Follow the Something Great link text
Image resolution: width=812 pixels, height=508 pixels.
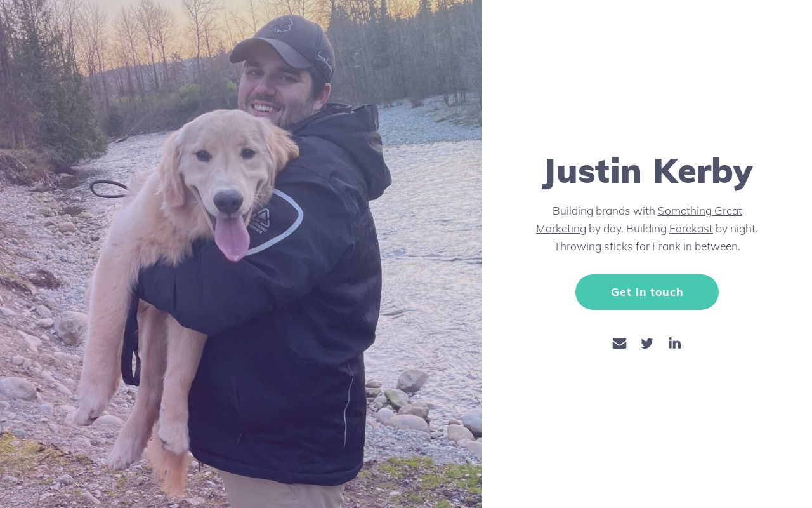(700, 211)
